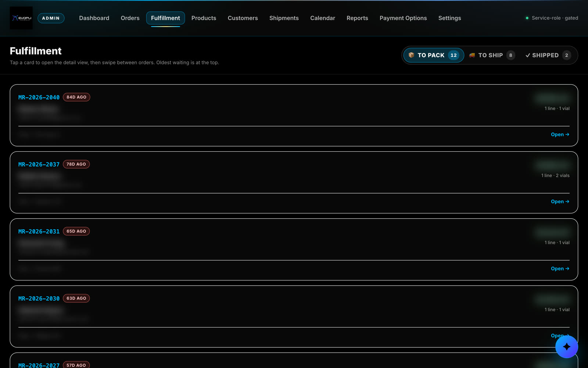Select the Fulfillment tab
This screenshot has height=368, width=588.
click(x=165, y=18)
